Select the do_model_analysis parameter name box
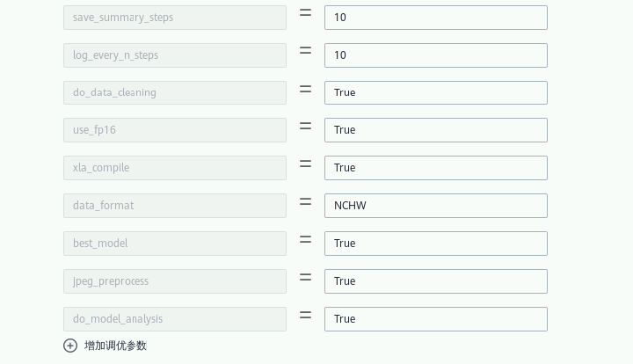The height and width of the screenshot is (364, 633). [x=174, y=319]
